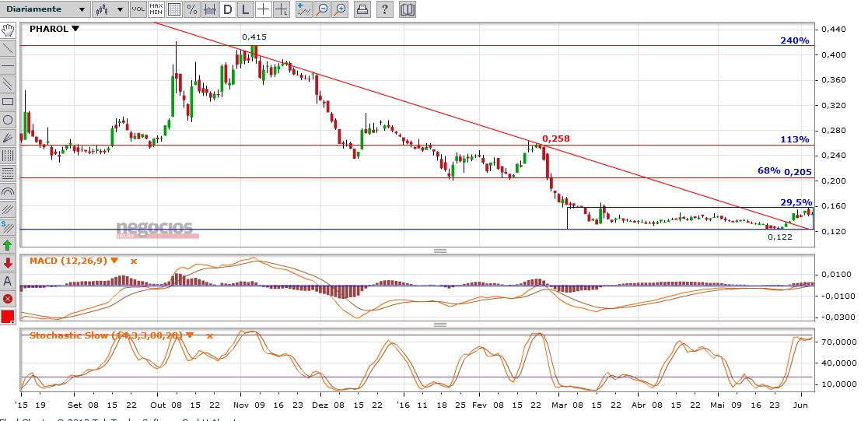The image size is (868, 421).
Task: Toggle the VOL volume display
Action: tap(138, 10)
